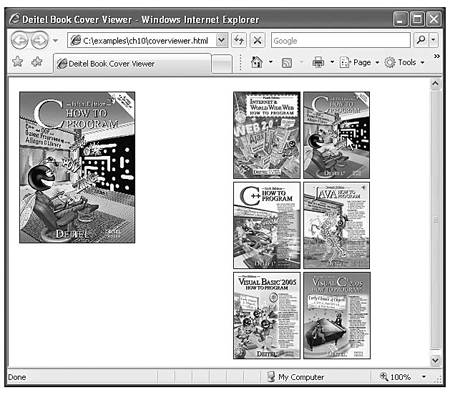This screenshot has width=450, height=395.
Task: Click the large C How to Program cover
Action: pyautogui.click(x=77, y=167)
